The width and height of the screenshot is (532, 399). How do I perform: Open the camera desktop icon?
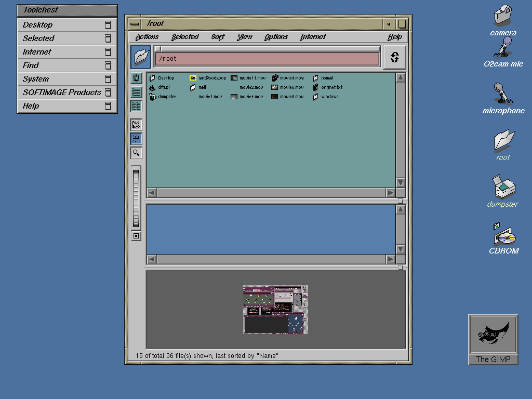pos(503,20)
